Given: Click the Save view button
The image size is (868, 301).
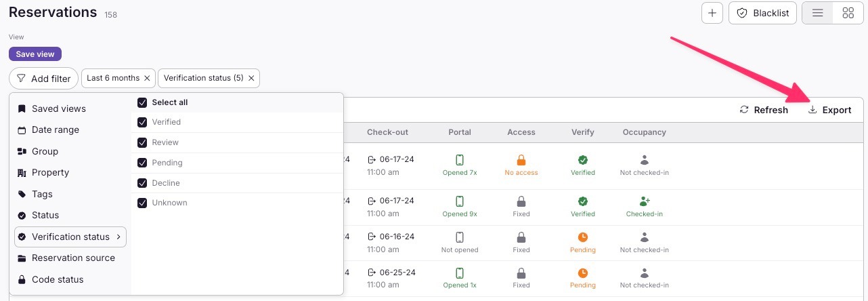Looking at the screenshot, I should [35, 54].
